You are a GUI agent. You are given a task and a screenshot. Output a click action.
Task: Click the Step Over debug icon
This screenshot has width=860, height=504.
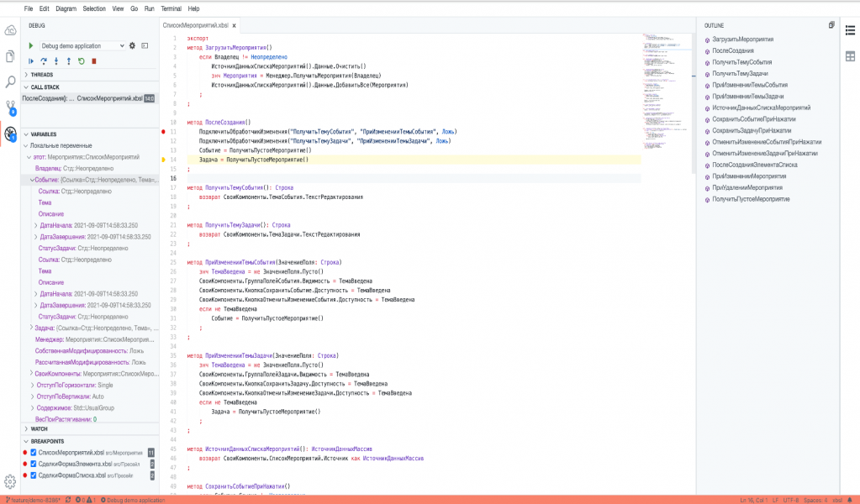point(44,61)
